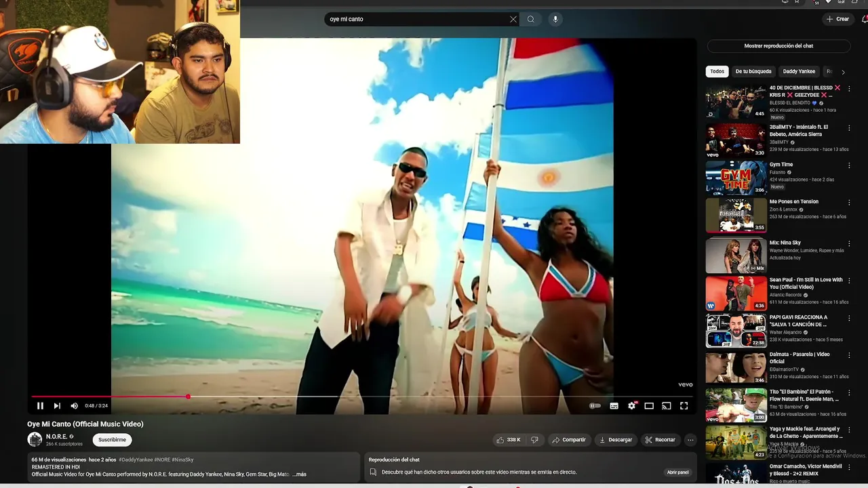Switch to theater mode
The height and width of the screenshot is (488, 868).
click(x=649, y=406)
